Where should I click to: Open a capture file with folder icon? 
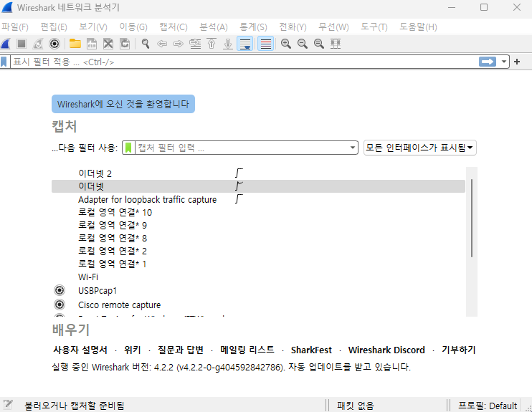coord(75,44)
